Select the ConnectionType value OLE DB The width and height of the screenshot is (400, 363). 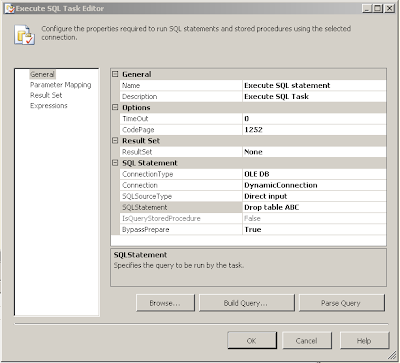point(314,174)
